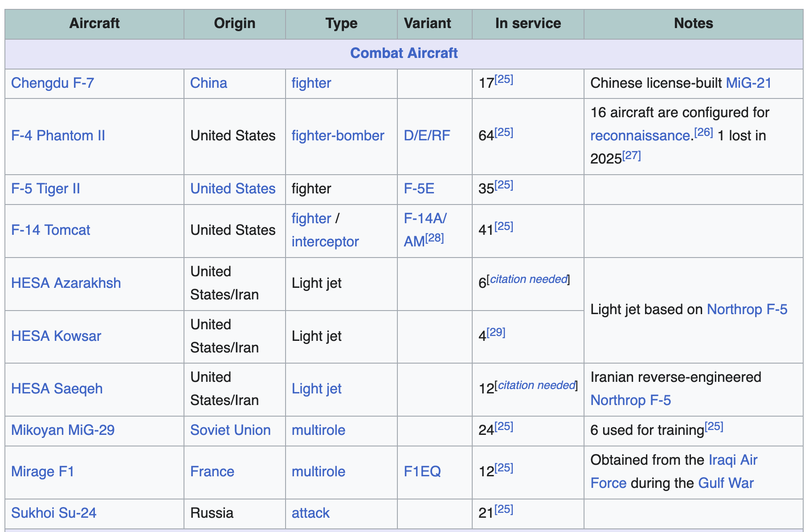Open the HESA Kowsar link
Image resolution: width=809 pixels, height=532 pixels.
tap(56, 336)
